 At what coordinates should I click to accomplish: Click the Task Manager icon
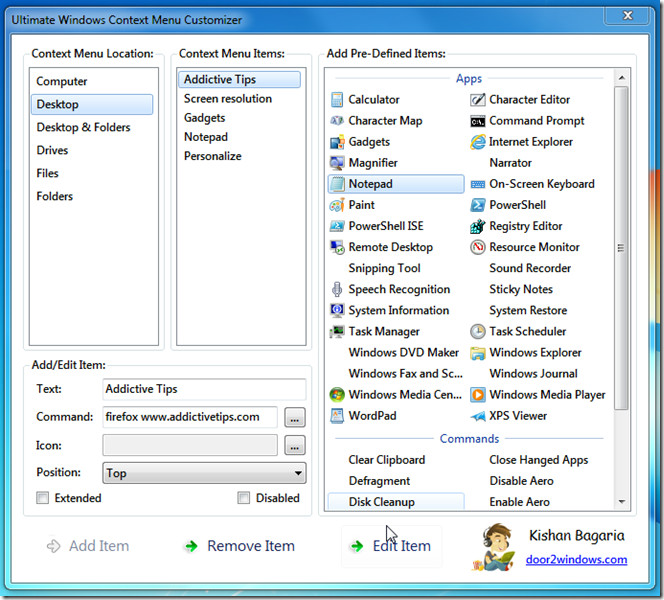point(337,332)
